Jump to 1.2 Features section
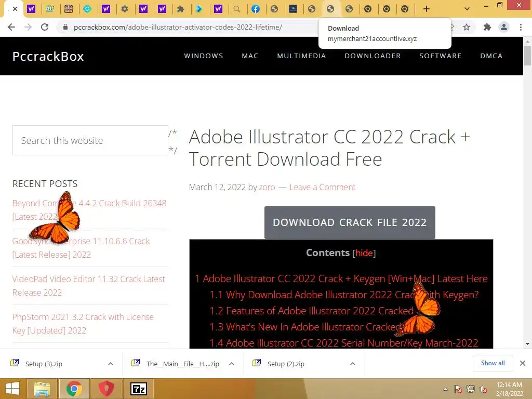Image resolution: width=532 pixels, height=399 pixels. click(x=312, y=311)
